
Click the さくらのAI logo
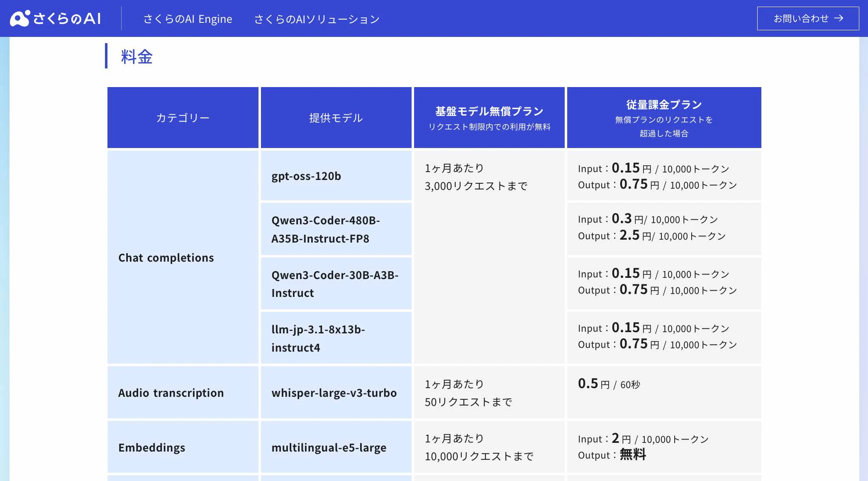click(55, 19)
